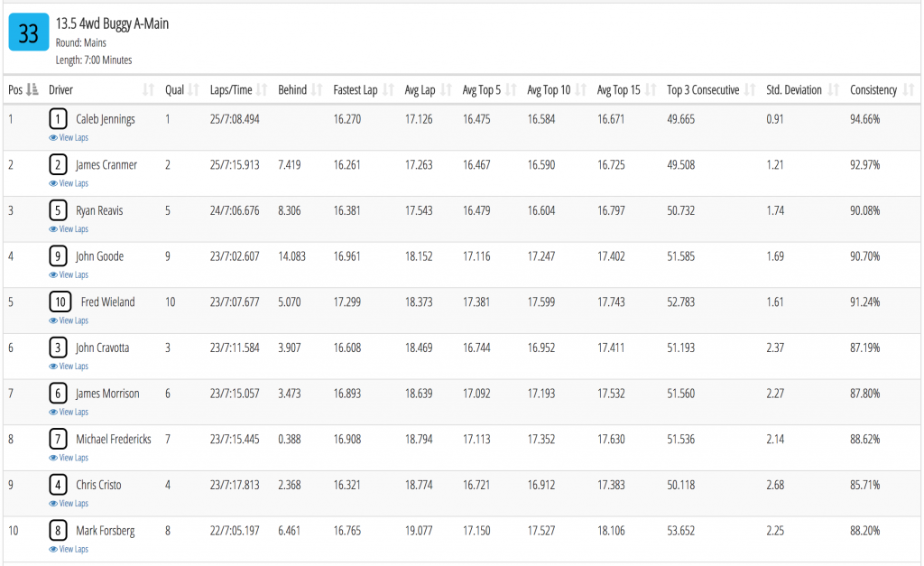Viewport: 924px width, 566px height.
Task: Select driver name John Goode
Action: tap(99, 256)
